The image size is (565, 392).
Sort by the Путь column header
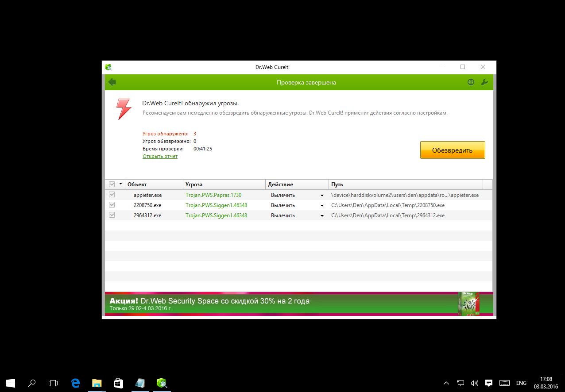click(405, 184)
